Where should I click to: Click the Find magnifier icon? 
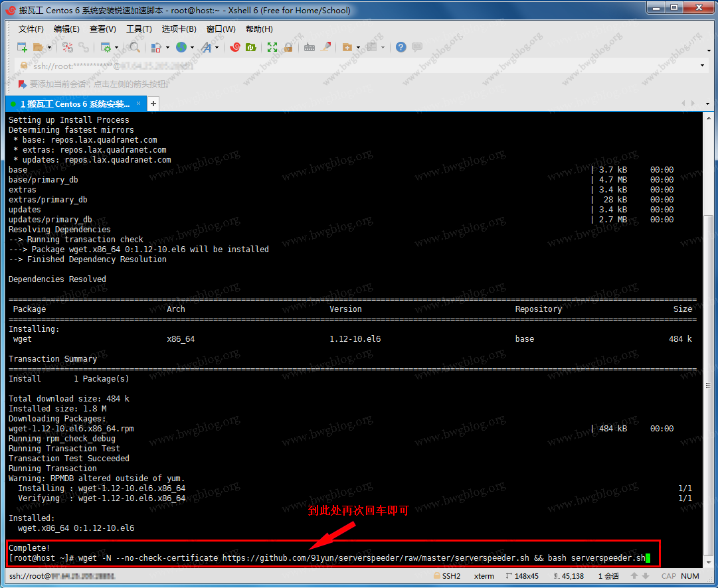135,47
